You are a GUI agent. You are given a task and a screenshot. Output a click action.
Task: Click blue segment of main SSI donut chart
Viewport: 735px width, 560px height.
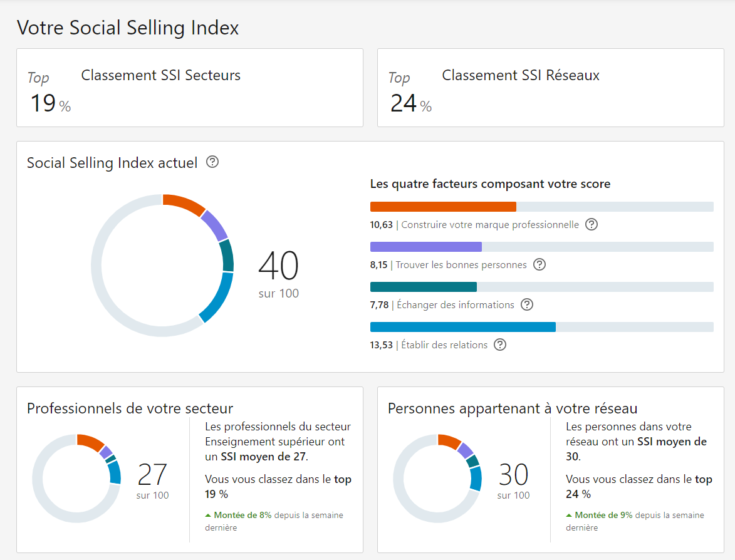[217, 298]
